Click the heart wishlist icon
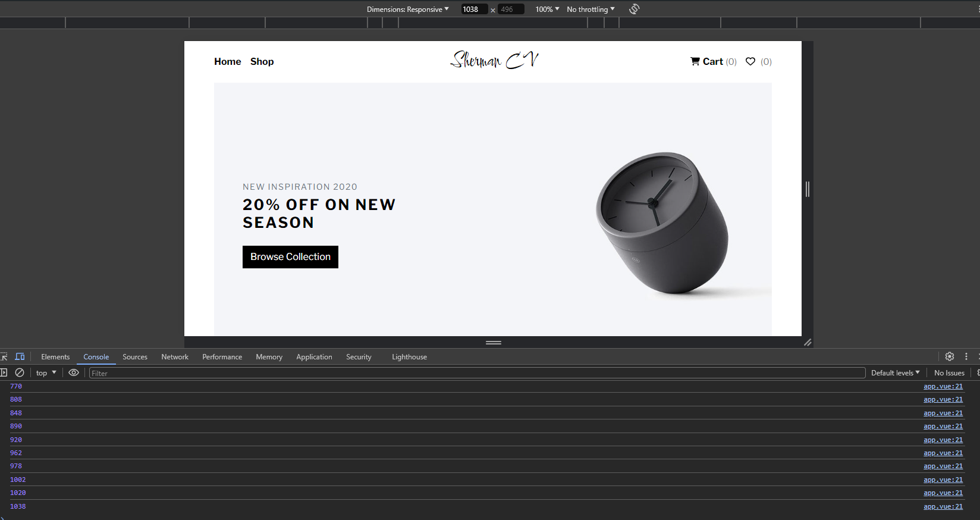This screenshot has height=520, width=980. (x=750, y=61)
